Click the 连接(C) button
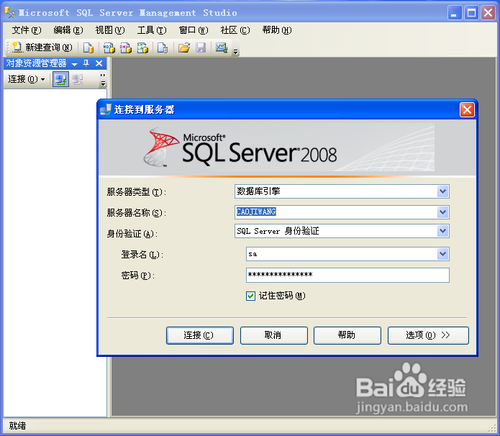 click(x=200, y=335)
